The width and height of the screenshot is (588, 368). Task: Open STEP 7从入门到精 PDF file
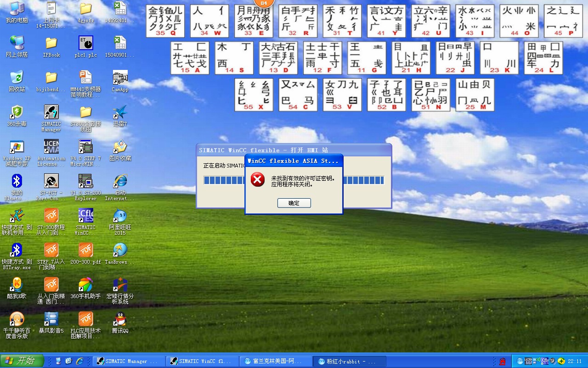click(51, 256)
